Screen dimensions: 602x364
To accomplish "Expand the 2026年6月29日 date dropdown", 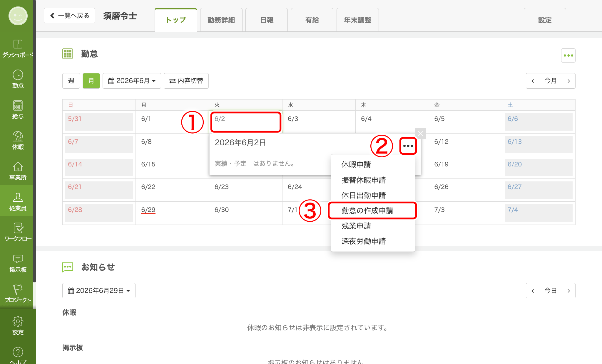I will (99, 291).
